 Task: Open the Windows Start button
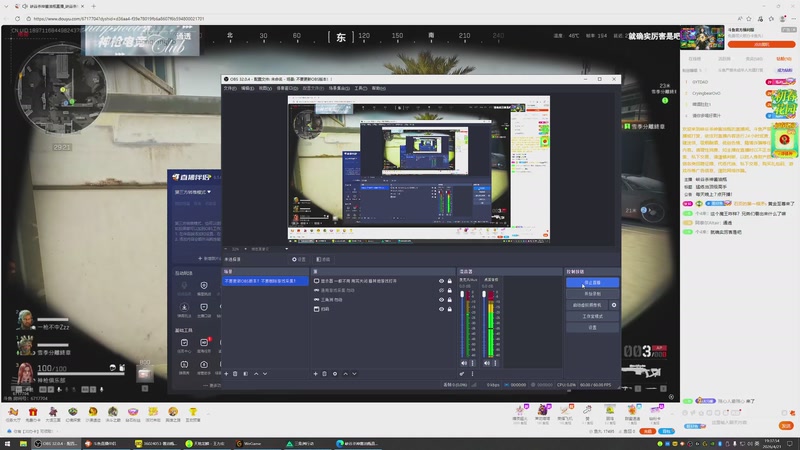coord(7,443)
